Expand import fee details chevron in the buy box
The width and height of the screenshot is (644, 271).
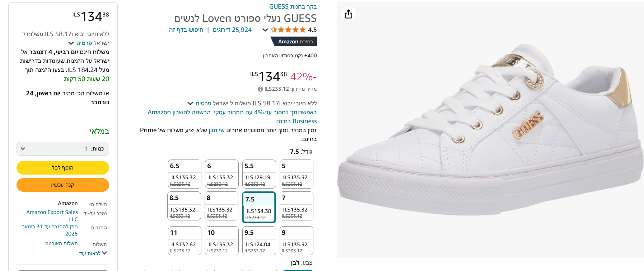[x=71, y=43]
